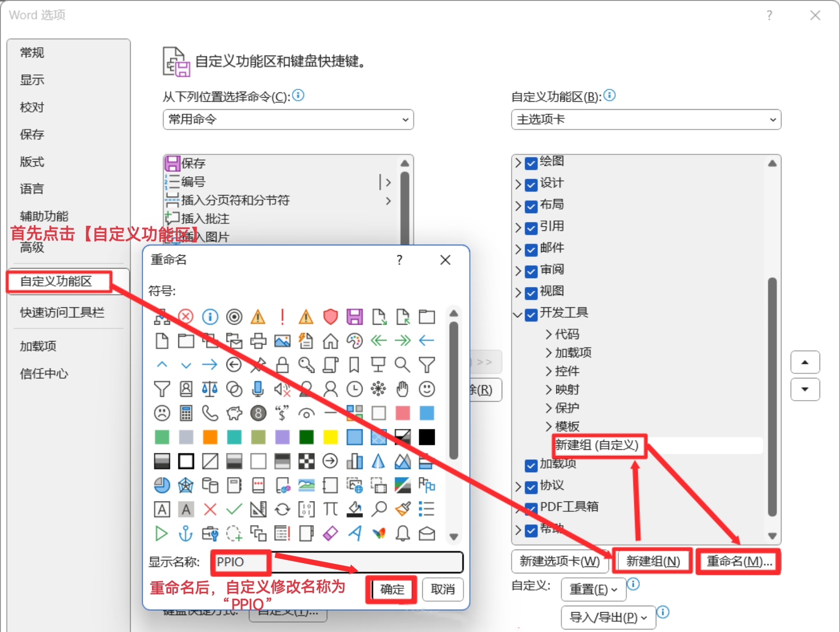Cancel the Rename dialog with 取消
Screen dimensions: 840x632
point(443,589)
